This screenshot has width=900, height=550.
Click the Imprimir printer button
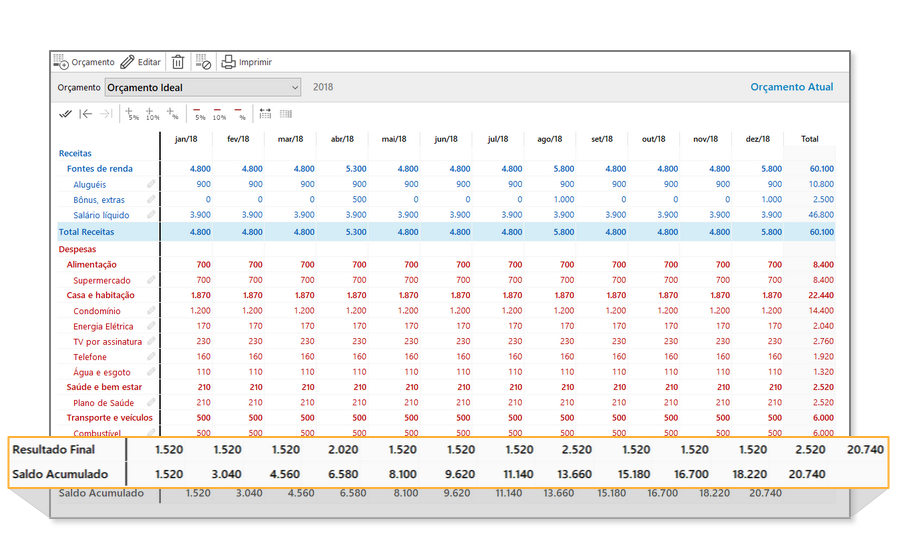247,62
